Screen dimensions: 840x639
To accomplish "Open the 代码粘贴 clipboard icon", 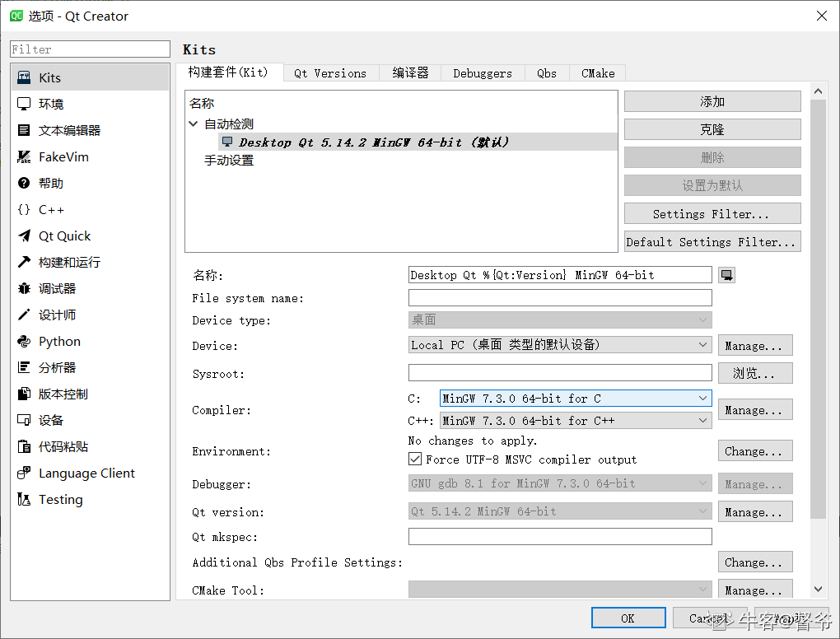I will (x=24, y=446).
